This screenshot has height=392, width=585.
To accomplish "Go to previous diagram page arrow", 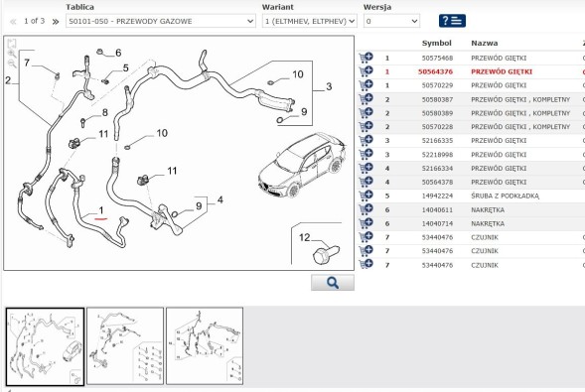I will [13, 21].
